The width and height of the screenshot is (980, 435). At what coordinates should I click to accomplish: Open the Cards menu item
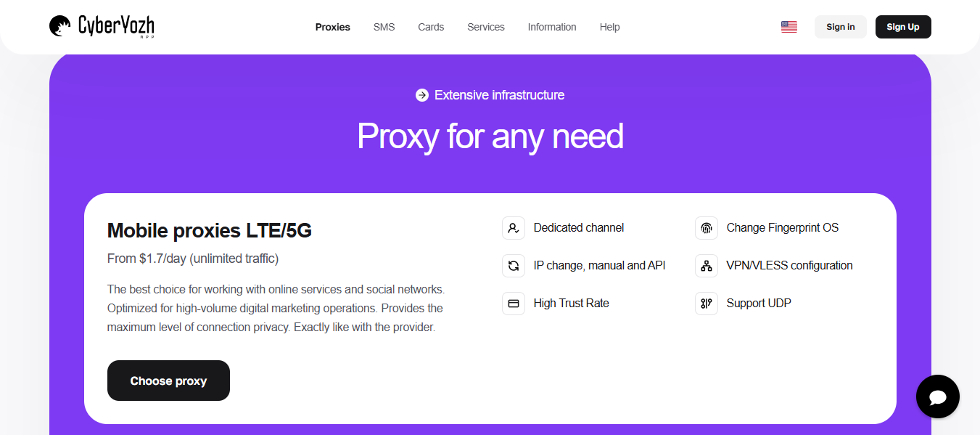click(x=431, y=27)
